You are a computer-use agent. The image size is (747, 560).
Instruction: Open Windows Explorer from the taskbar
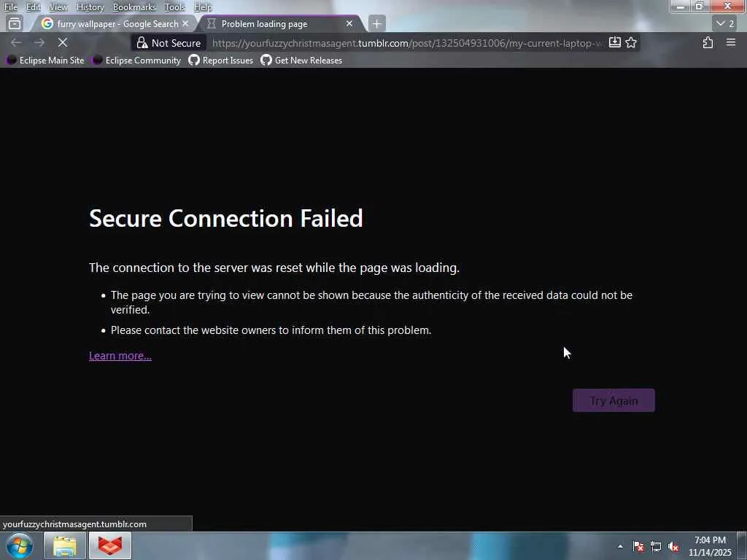[65, 545]
